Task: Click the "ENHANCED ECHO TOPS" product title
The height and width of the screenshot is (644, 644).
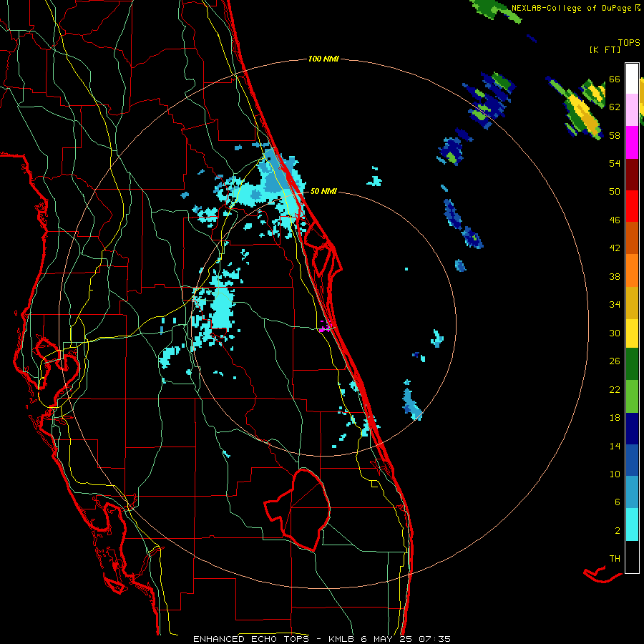Action: coord(251,639)
